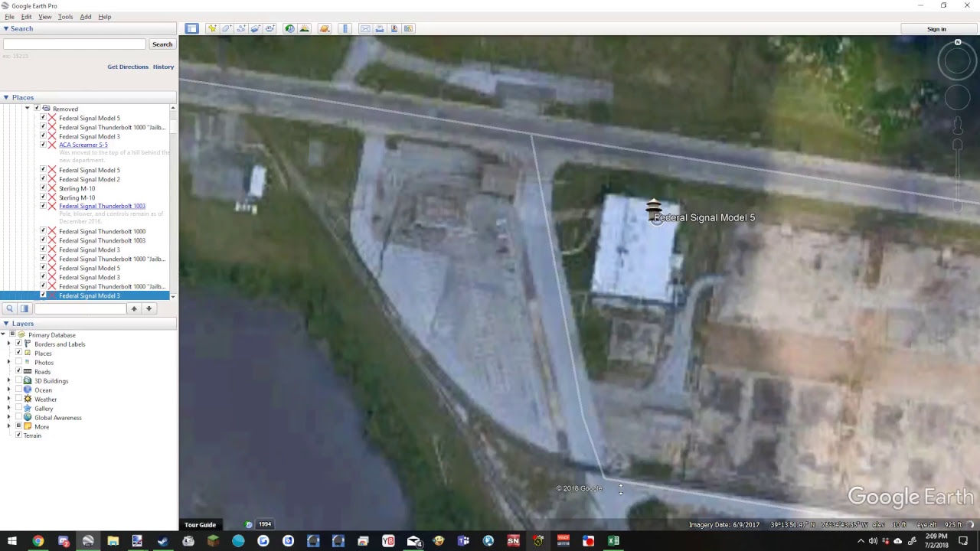
Task: Click View in Google Maps icon
Action: 409,29
